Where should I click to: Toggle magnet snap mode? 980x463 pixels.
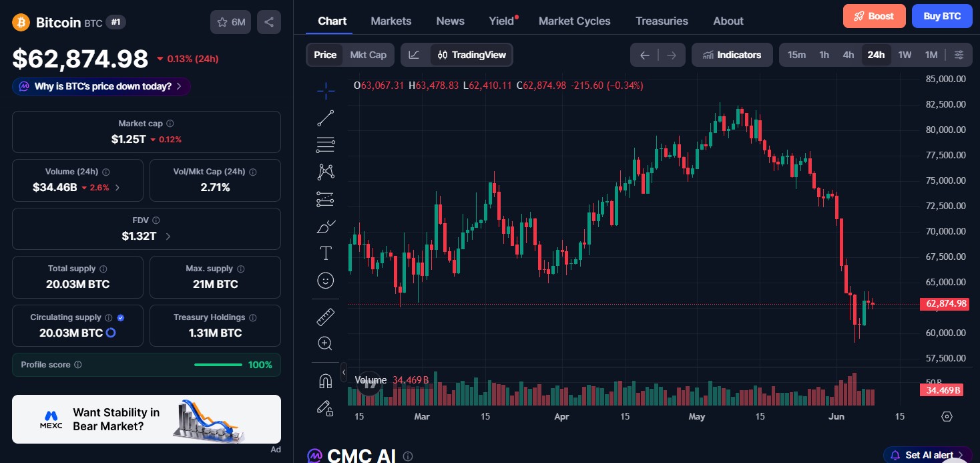tap(326, 381)
